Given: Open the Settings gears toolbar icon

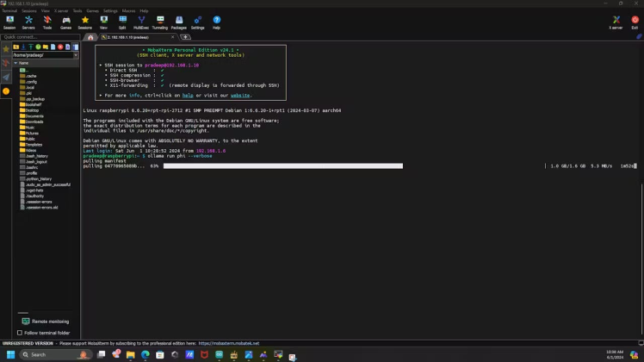Looking at the screenshot, I should (197, 22).
